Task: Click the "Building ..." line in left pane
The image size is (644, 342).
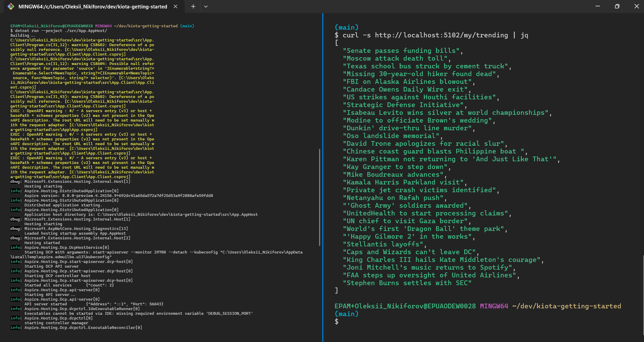Action: pyautogui.click(x=23, y=35)
